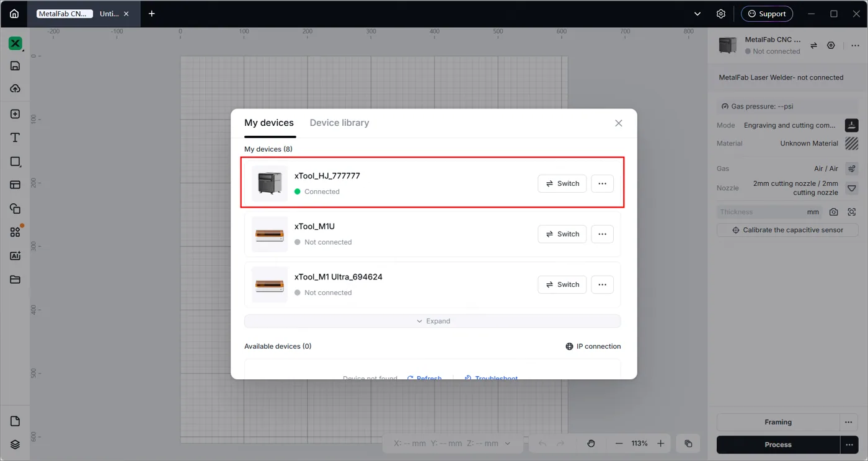This screenshot has width=868, height=461.
Task: Expand the collapsed device list
Action: [432, 321]
